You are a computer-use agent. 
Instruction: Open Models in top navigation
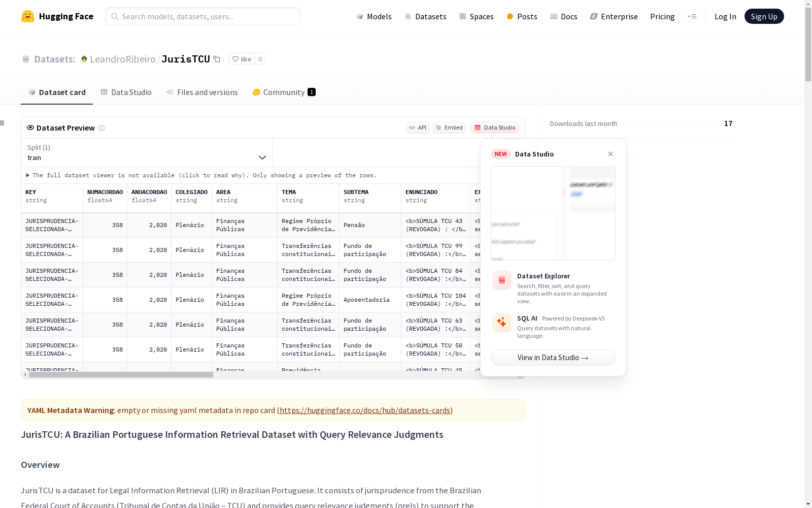pyautogui.click(x=374, y=16)
